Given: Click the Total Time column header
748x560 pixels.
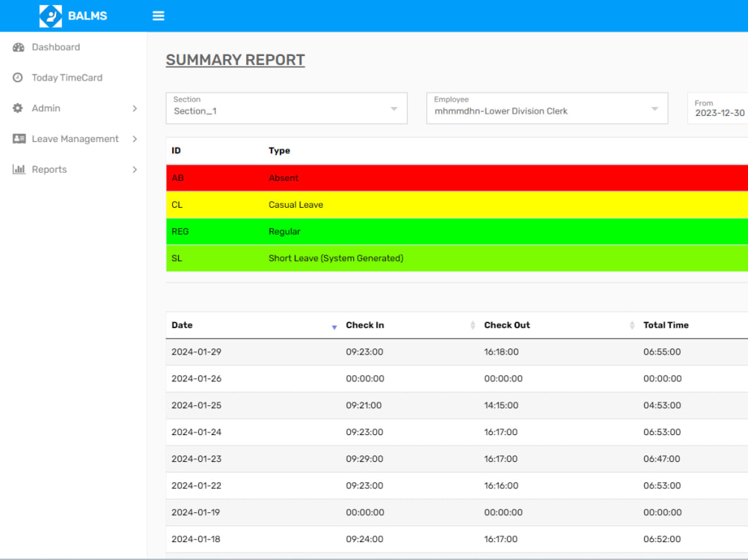Looking at the screenshot, I should (666, 325).
